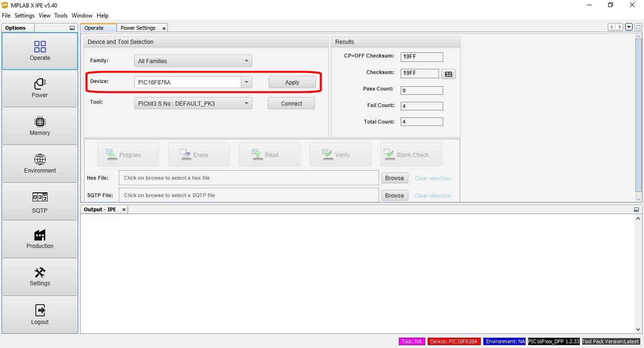644x348 pixels.
Task: Open the Settings section in sidebar
Action: (x=40, y=277)
